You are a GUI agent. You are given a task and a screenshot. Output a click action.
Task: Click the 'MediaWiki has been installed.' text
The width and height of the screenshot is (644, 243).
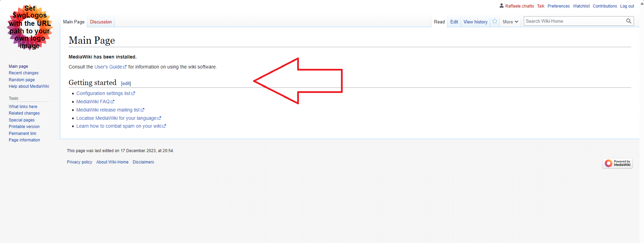click(102, 57)
